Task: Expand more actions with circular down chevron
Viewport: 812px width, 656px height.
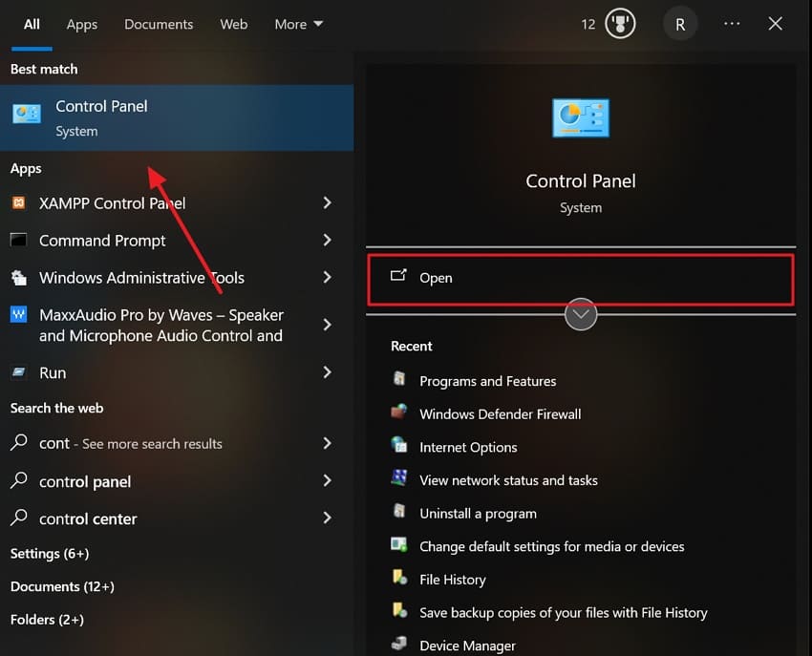Action: pos(581,314)
